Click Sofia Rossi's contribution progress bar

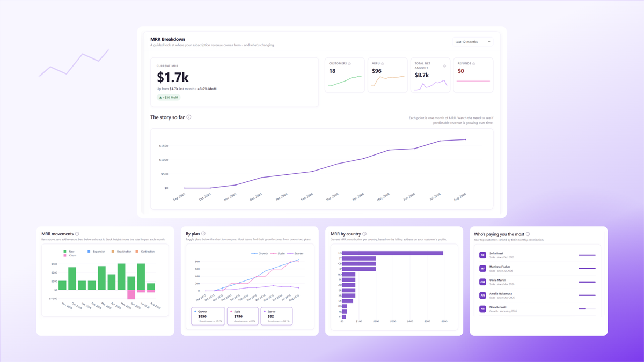587,255
